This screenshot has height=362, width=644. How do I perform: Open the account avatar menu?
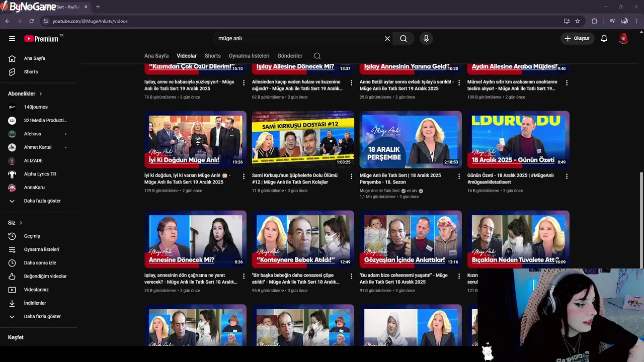(x=623, y=38)
